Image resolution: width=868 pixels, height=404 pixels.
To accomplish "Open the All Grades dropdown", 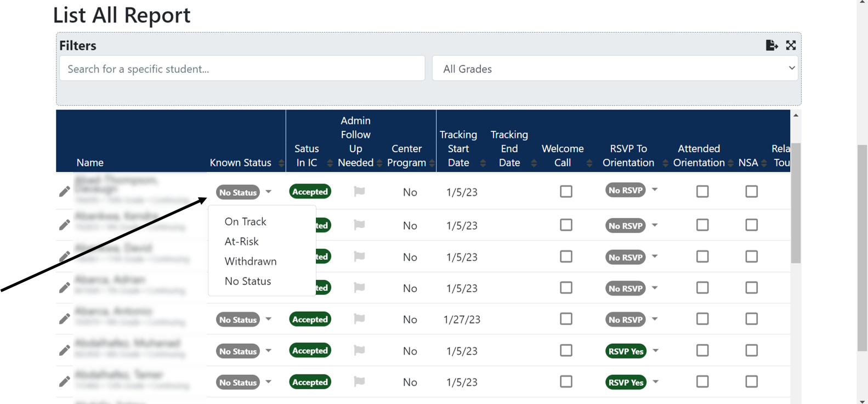I will [x=615, y=69].
